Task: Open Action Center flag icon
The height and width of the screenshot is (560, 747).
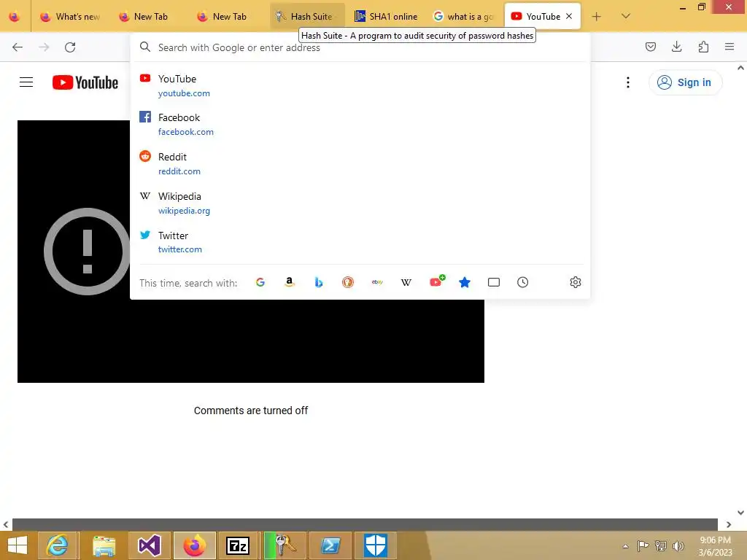Action: [643, 546]
